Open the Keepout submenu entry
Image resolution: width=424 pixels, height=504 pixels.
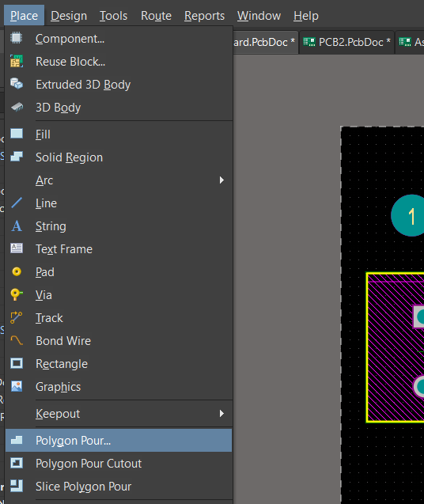[x=119, y=413]
